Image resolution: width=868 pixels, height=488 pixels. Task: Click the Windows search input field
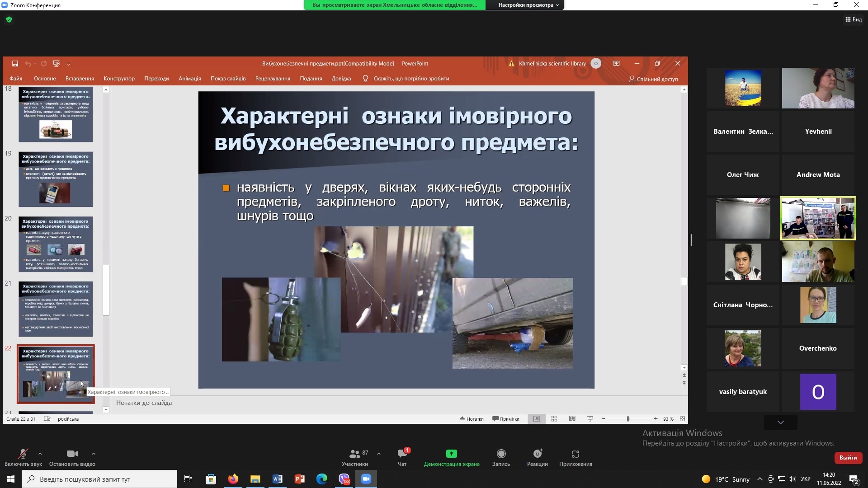coord(99,479)
